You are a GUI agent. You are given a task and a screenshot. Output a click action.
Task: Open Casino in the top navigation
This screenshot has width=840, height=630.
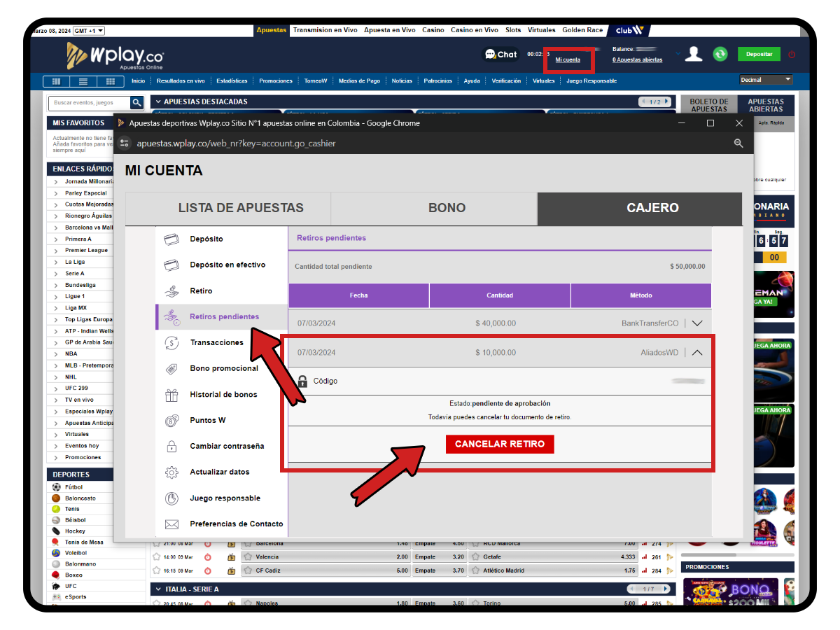coord(433,30)
